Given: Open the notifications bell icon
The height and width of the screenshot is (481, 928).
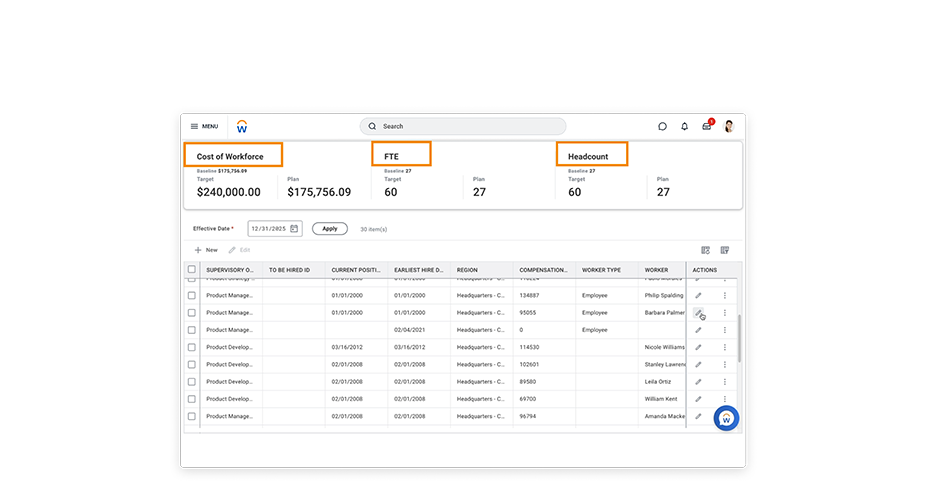Looking at the screenshot, I should point(685,127).
